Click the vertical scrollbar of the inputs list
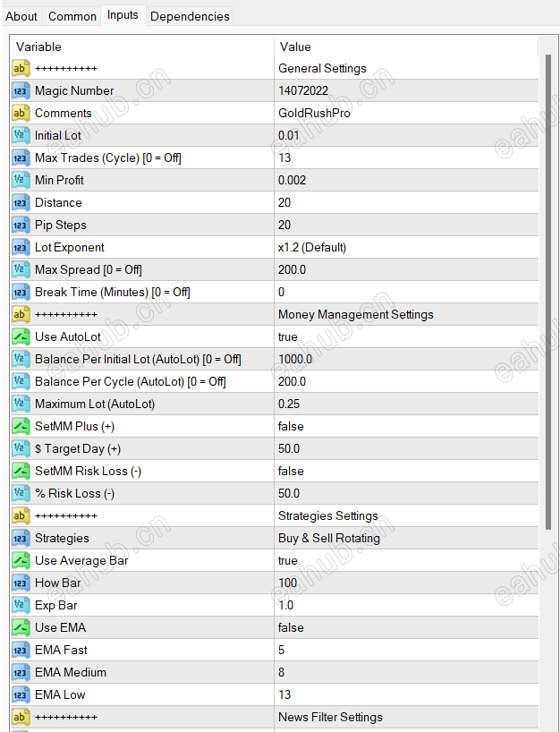The height and width of the screenshot is (732, 560). (548, 268)
